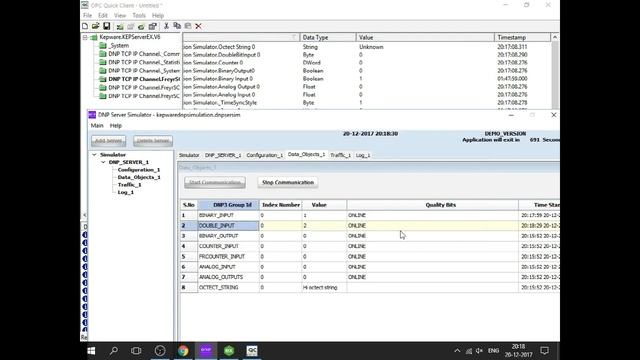Select the bold DNP TCP IP Channel.FreyrSt group
Viewport: 640px width, 360px height.
(144, 79)
